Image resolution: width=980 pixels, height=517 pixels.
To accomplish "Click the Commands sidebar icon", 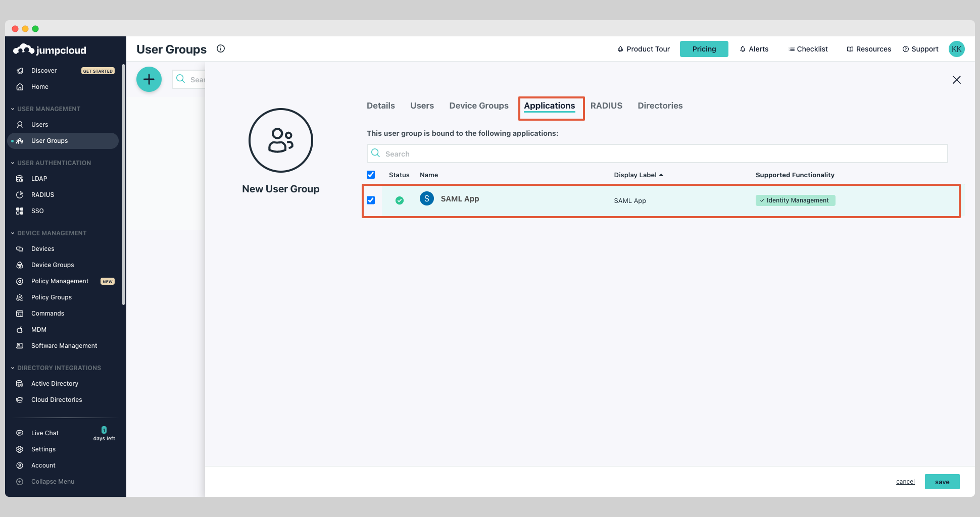I will (19, 313).
